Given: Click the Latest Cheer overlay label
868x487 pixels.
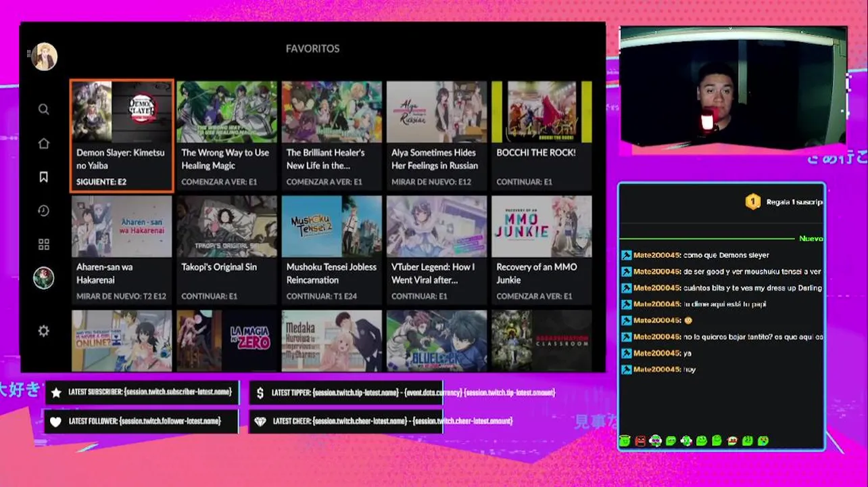Looking at the screenshot, I should pyautogui.click(x=392, y=421).
